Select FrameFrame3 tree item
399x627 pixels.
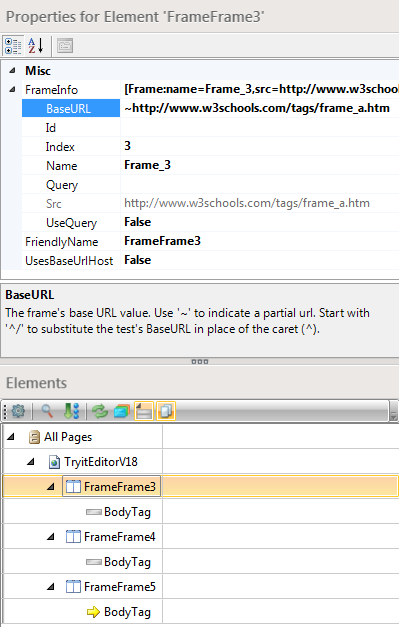pos(120,487)
